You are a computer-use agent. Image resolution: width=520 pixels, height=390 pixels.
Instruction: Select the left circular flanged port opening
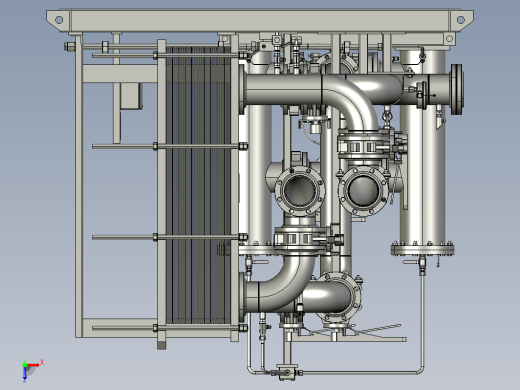[x=299, y=191]
